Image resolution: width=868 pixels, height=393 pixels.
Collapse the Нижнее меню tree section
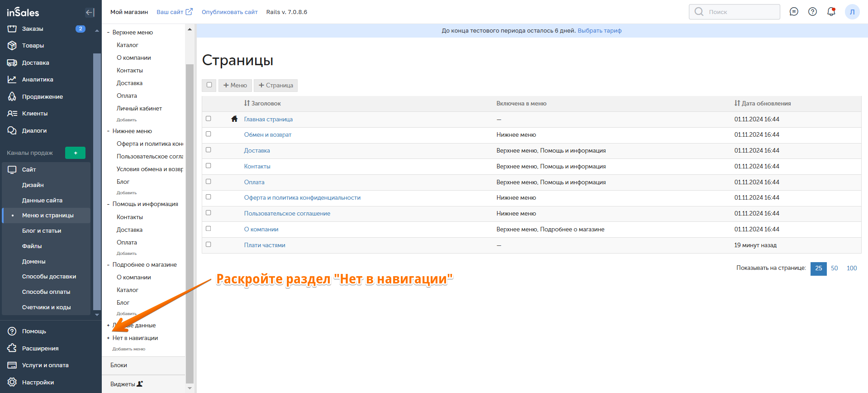click(109, 131)
